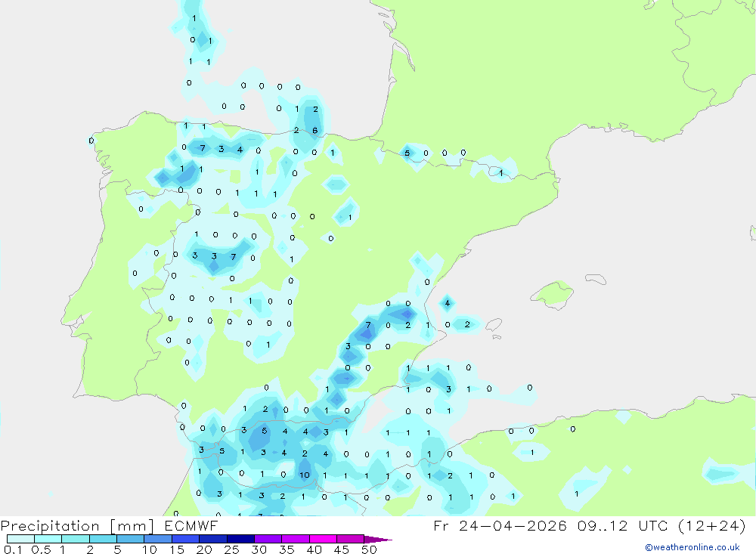
Task: Click the 'Precipitation [mm] ECMWF' title text
Action: (x=110, y=525)
